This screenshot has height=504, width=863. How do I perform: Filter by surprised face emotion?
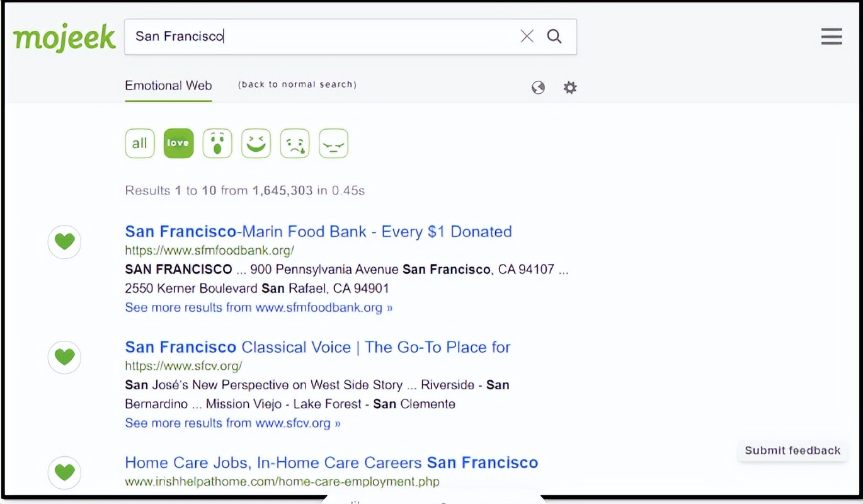tap(217, 144)
